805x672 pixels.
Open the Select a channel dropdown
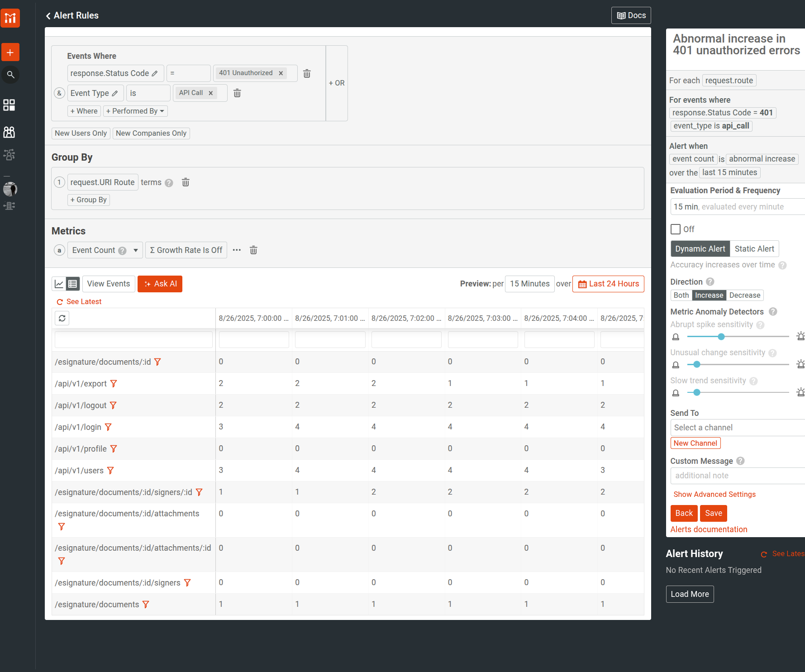pyautogui.click(x=737, y=428)
